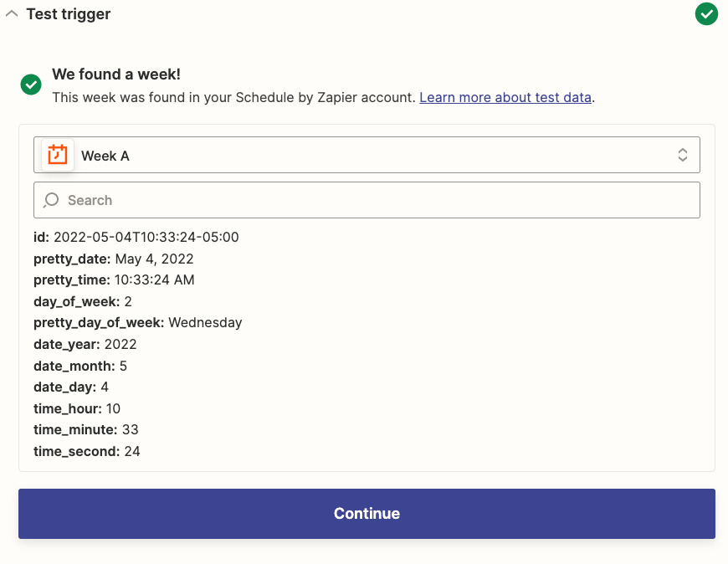Viewport: 728px width, 564px height.
Task: Open the Week A sample dropdown
Action: tap(367, 155)
